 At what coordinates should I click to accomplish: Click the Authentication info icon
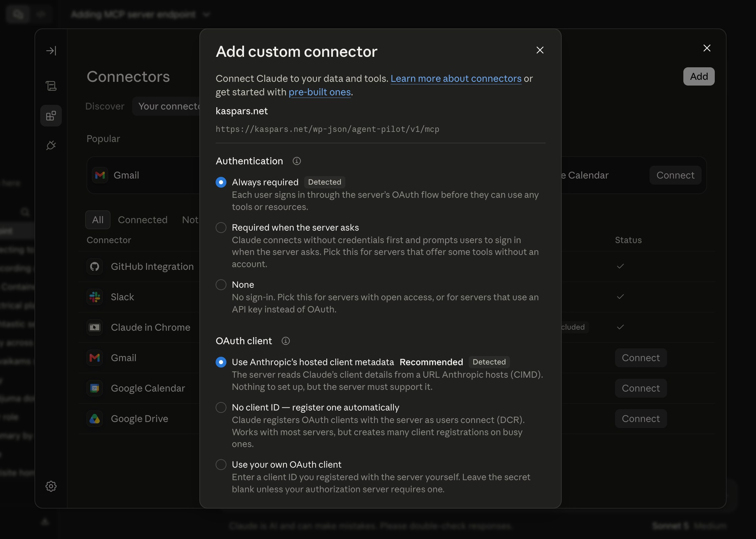pyautogui.click(x=296, y=161)
